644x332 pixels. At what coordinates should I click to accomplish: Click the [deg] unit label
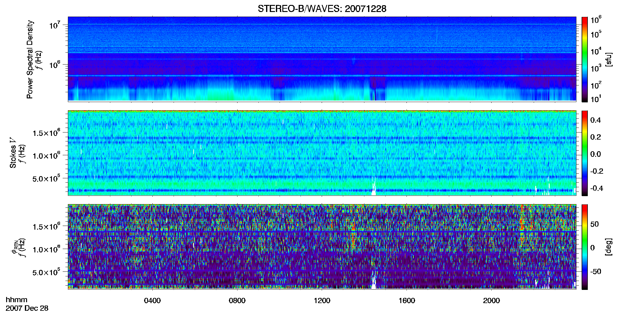pos(608,247)
